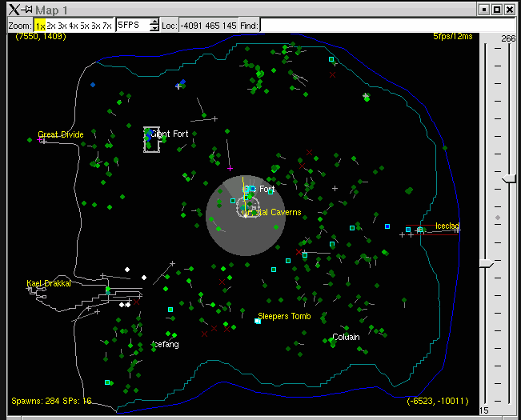Click the green diamond left of Great Divide
This screenshot has height=420, width=521.
[30, 140]
